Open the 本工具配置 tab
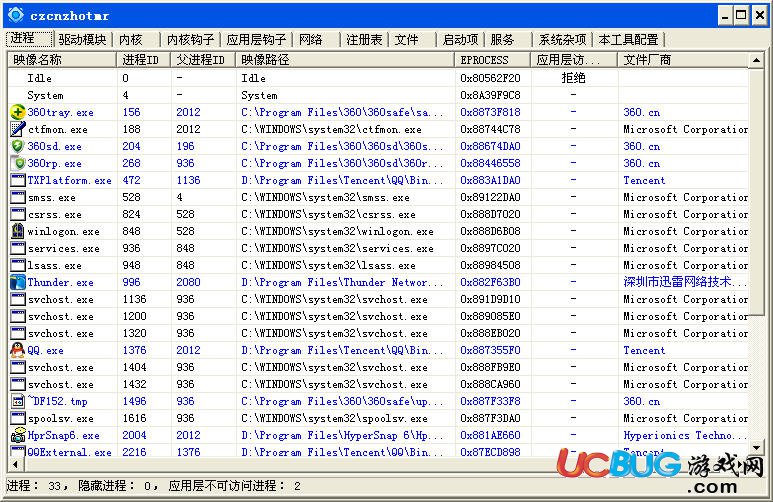Image resolution: width=773 pixels, height=502 pixels. [629, 39]
